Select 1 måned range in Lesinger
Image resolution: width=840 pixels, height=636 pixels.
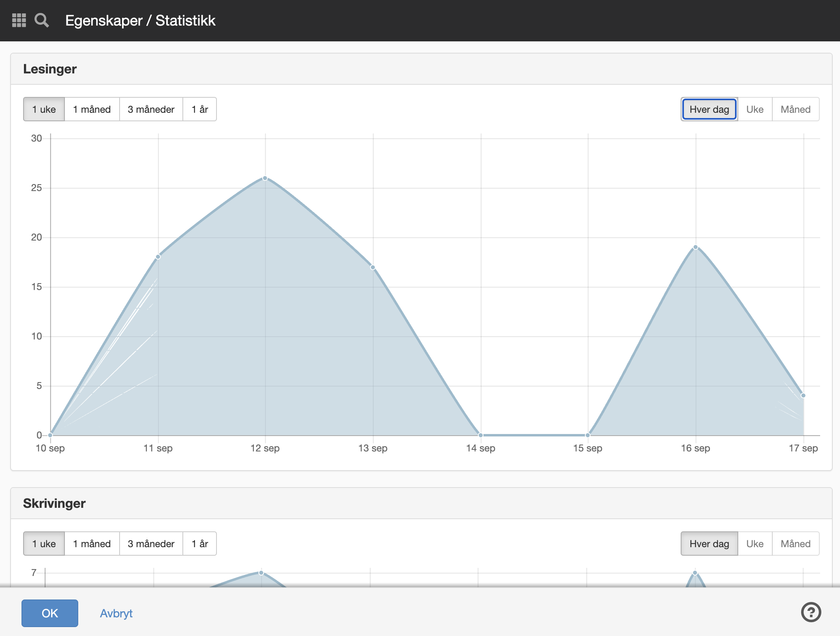click(x=92, y=109)
